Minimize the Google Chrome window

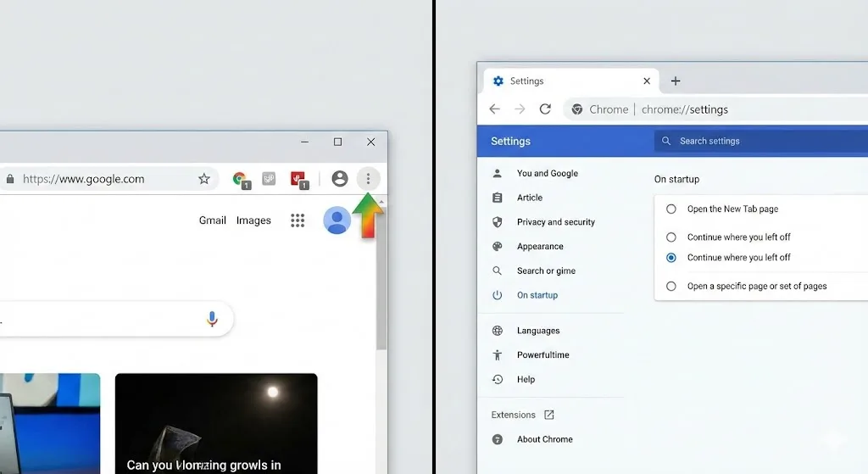point(304,142)
